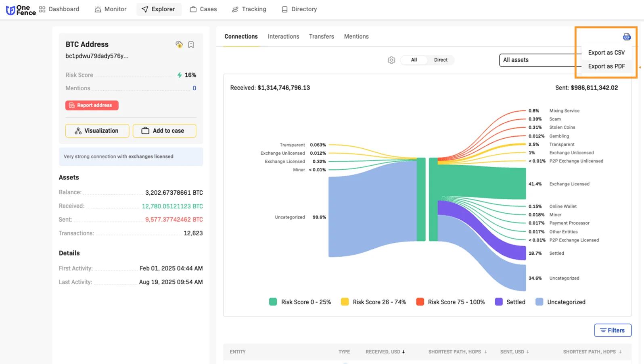644x364 pixels.
Task: Bookmark this BTC address
Action: [x=191, y=45]
